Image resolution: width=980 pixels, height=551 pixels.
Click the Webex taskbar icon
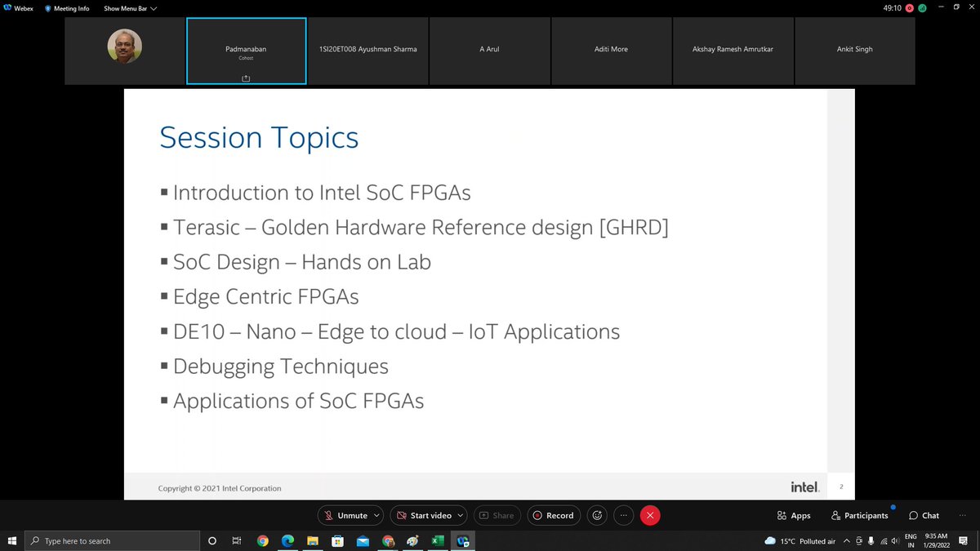(463, 540)
